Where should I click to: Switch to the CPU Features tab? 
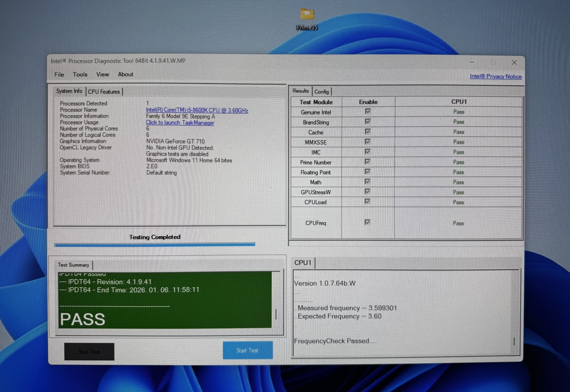(104, 92)
